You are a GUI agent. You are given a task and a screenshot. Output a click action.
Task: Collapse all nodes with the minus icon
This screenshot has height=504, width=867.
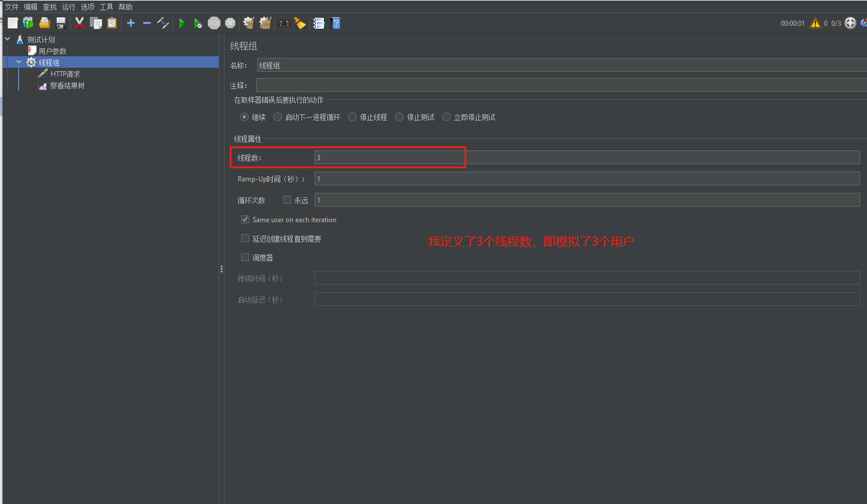[x=147, y=23]
